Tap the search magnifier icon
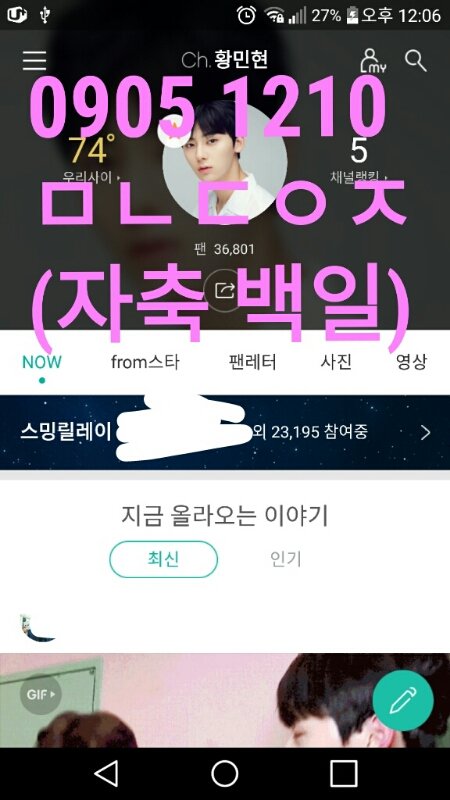This screenshot has width=450, height=800. (416, 61)
